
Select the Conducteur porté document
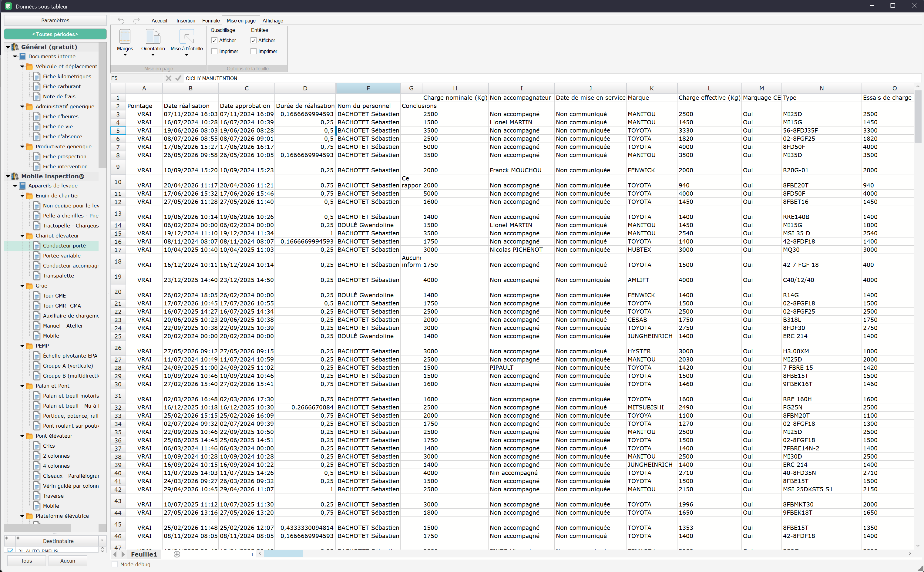[x=64, y=246]
